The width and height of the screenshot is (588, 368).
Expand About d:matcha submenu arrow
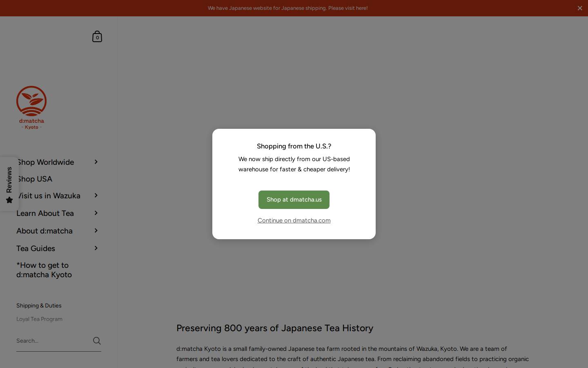(x=96, y=231)
